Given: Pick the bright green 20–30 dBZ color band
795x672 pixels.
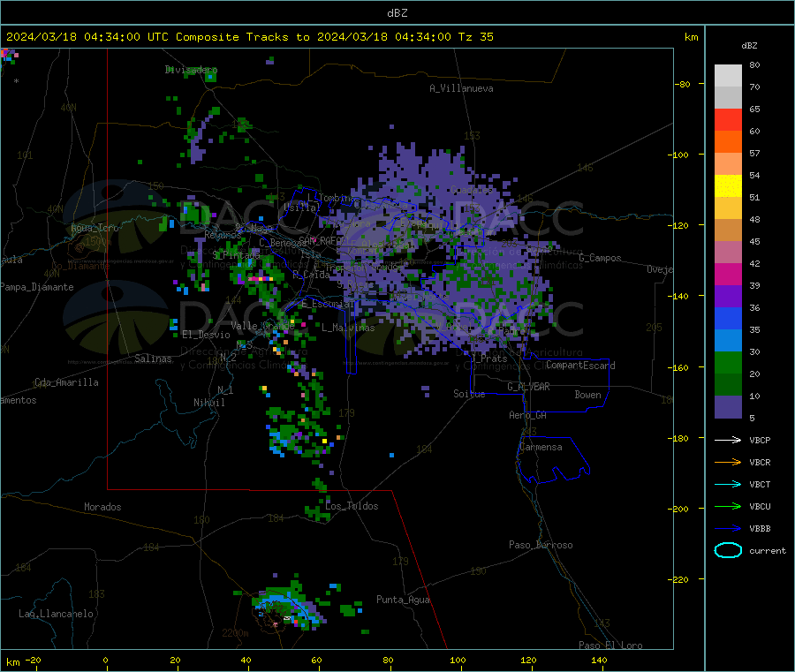Looking at the screenshot, I should 728,363.
